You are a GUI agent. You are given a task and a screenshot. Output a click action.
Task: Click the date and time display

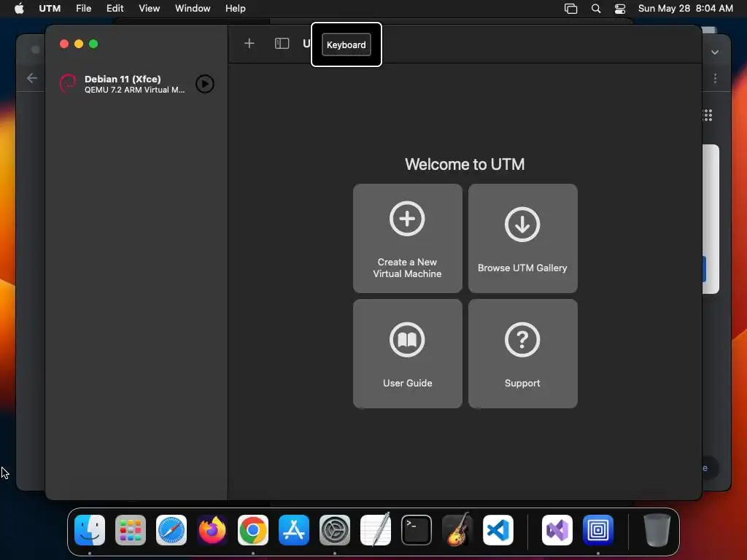685,9
